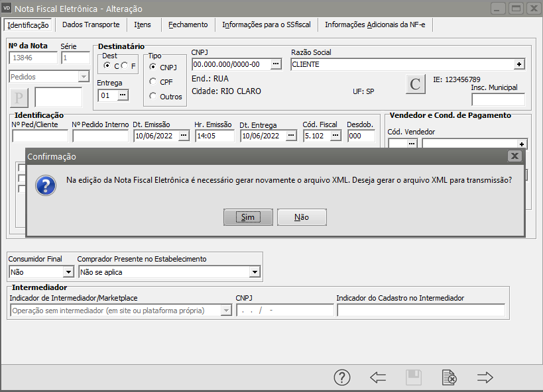Choose the F destination radio button
Viewport: 543px width, 392px height.
click(x=124, y=66)
